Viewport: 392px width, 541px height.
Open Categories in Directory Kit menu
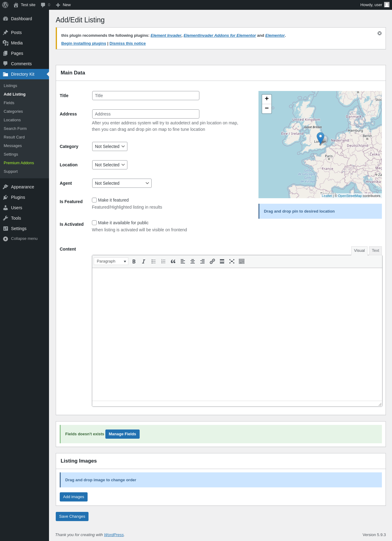tap(13, 112)
